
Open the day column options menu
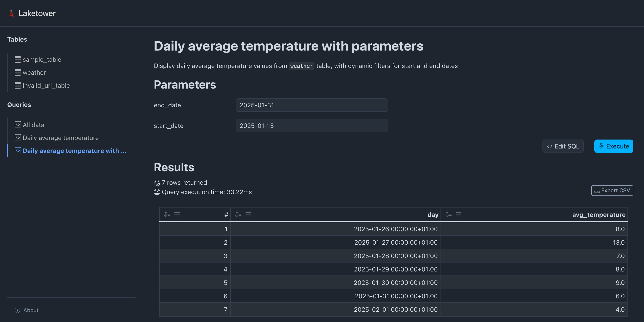coord(248,214)
